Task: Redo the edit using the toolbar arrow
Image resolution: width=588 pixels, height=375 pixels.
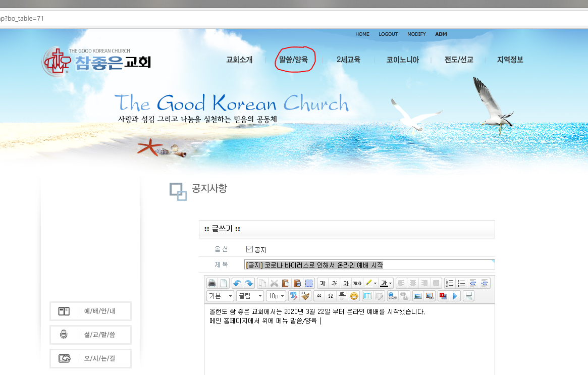Action: 248,283
